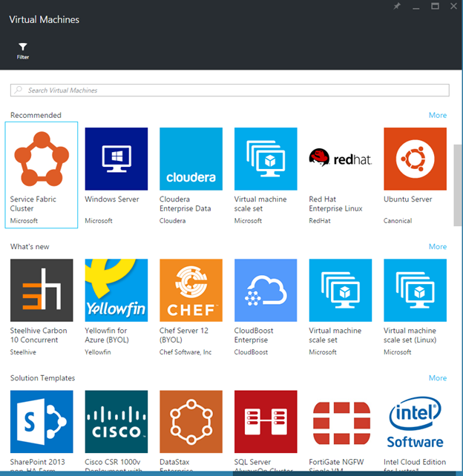Minimize the Virtual Machines blade
The height and width of the screenshot is (476, 463).
(x=416, y=7)
